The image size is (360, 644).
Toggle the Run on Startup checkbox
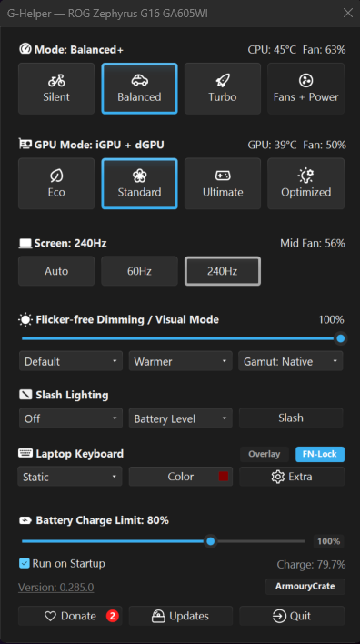pyautogui.click(x=25, y=563)
